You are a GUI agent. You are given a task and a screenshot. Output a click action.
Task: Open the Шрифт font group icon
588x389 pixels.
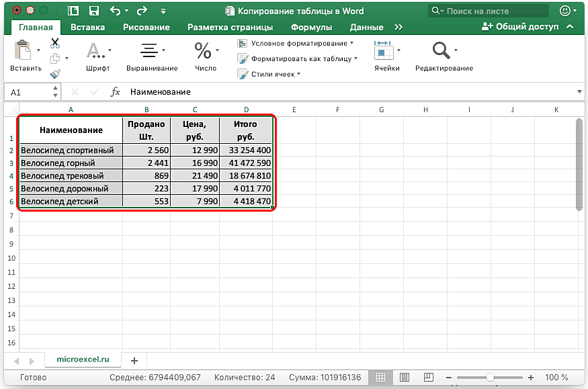tap(95, 50)
